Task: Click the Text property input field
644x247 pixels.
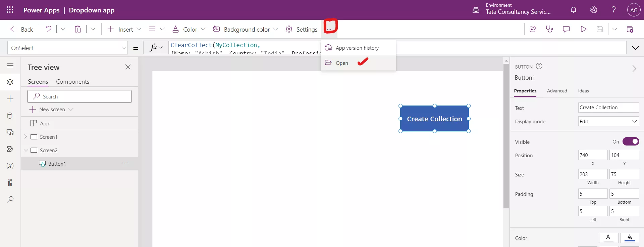Action: point(608,108)
